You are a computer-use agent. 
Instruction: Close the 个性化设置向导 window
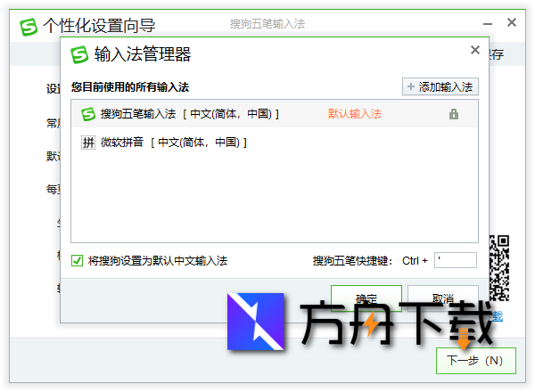coord(512,22)
